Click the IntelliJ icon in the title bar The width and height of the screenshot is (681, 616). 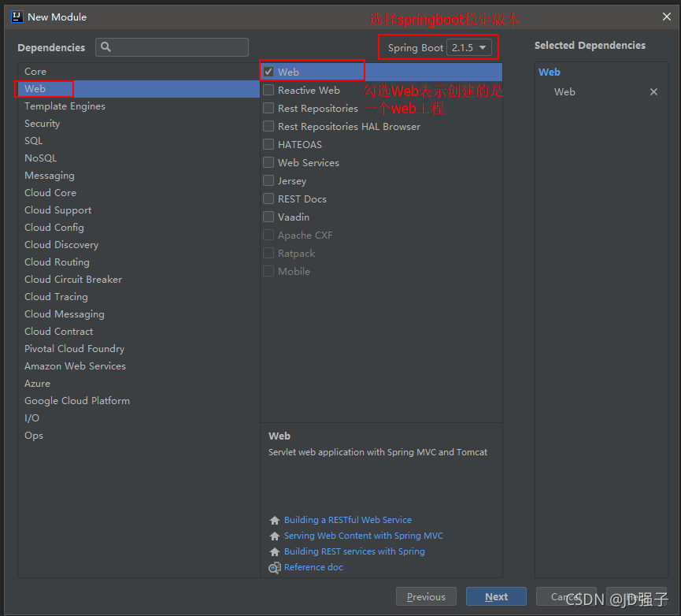pos(17,17)
